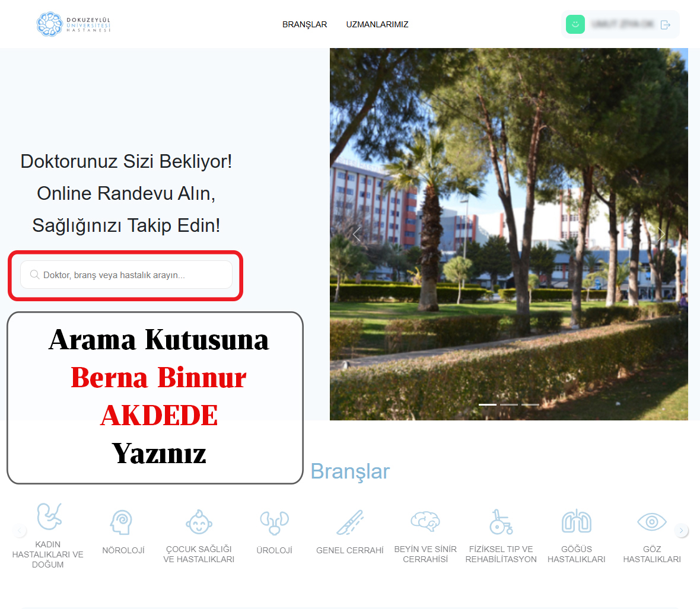
Task: Go to previous slide in hospital carousel
Action: coord(357,234)
